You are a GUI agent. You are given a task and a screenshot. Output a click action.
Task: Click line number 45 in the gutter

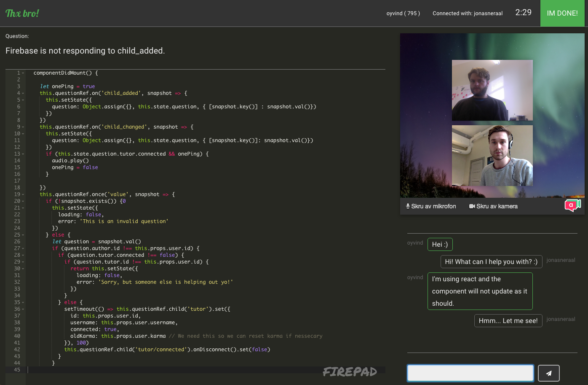pyautogui.click(x=17, y=370)
